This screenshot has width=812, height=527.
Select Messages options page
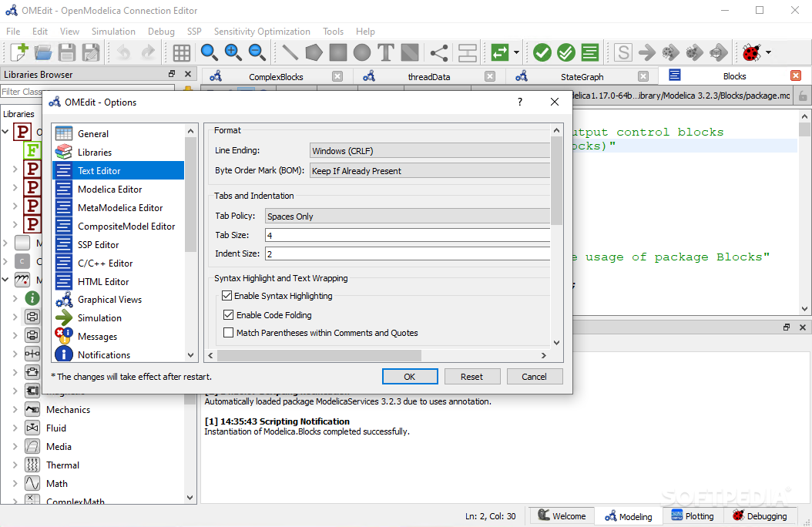(119, 337)
